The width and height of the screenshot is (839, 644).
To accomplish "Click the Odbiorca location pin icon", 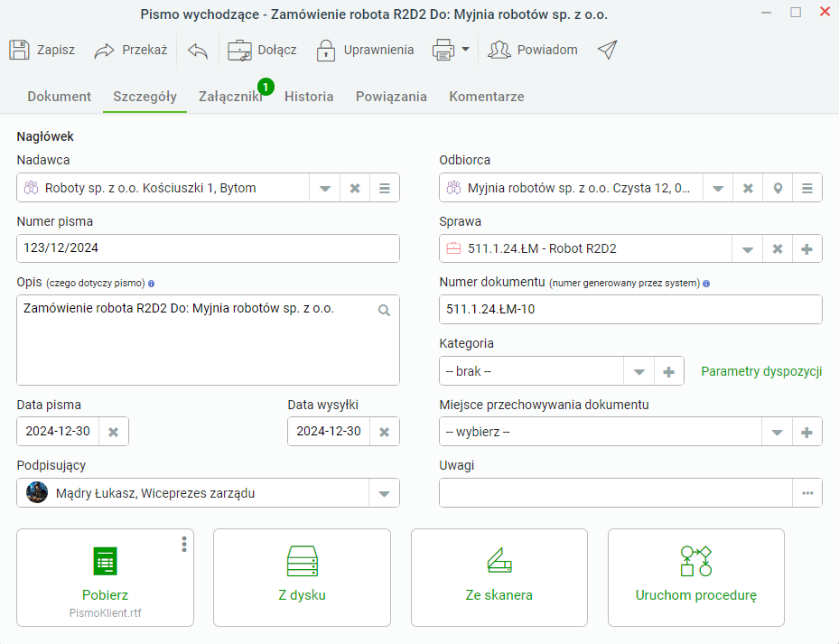I will [x=778, y=188].
